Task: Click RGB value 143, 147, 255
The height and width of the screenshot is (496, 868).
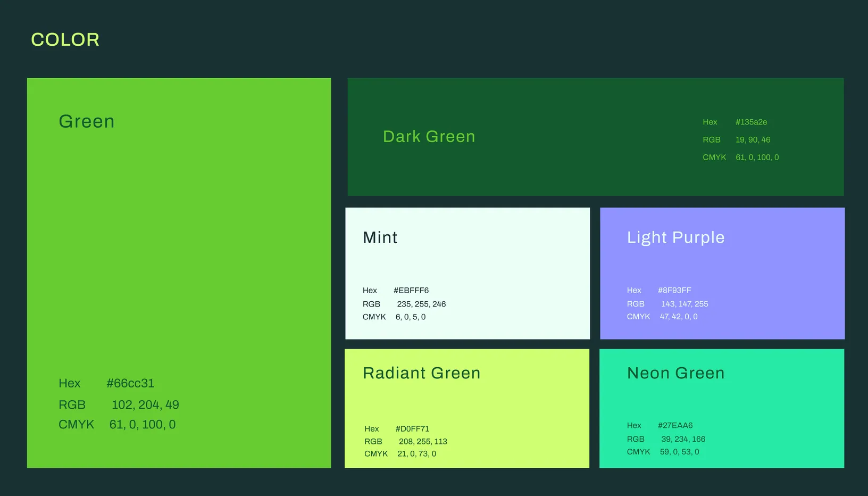Action: (x=685, y=304)
